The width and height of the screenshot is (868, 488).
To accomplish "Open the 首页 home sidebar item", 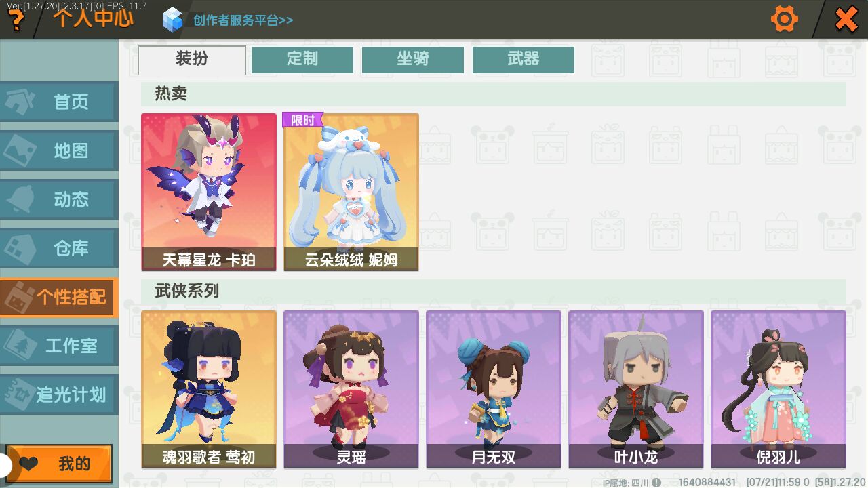I will pos(59,102).
